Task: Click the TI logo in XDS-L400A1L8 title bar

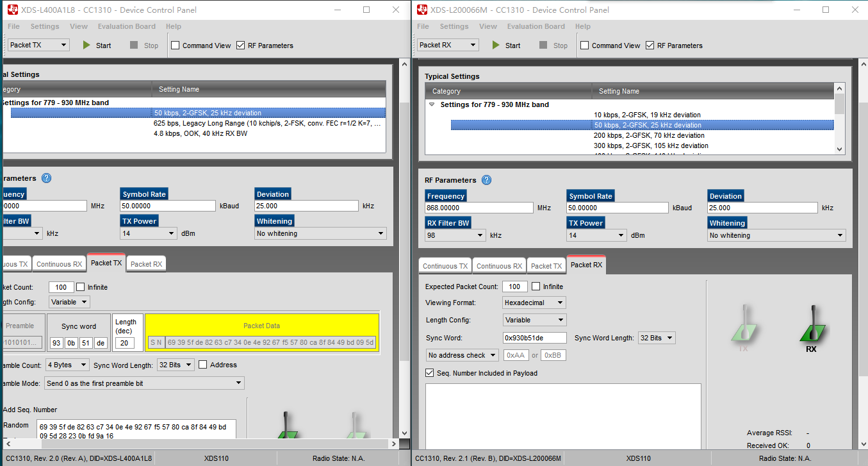Action: point(12,10)
